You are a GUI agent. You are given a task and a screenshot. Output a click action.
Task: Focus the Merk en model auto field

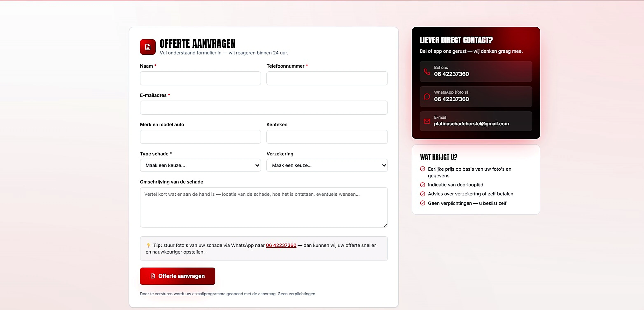200,137
